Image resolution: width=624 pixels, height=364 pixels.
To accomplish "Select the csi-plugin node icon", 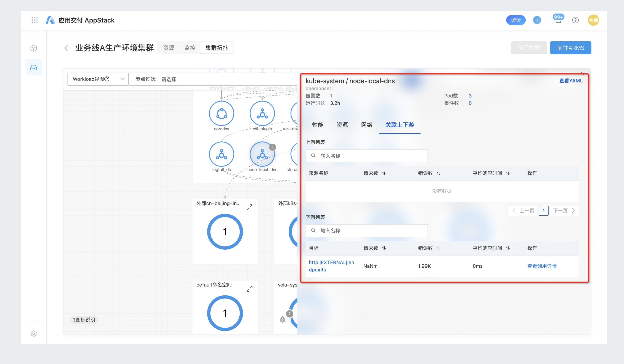I will point(262,113).
